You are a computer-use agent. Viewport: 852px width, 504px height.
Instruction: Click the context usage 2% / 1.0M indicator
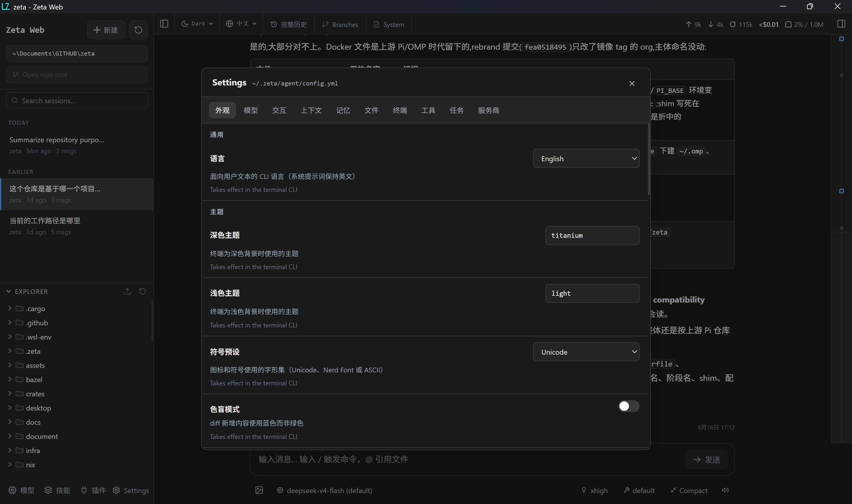coord(804,24)
